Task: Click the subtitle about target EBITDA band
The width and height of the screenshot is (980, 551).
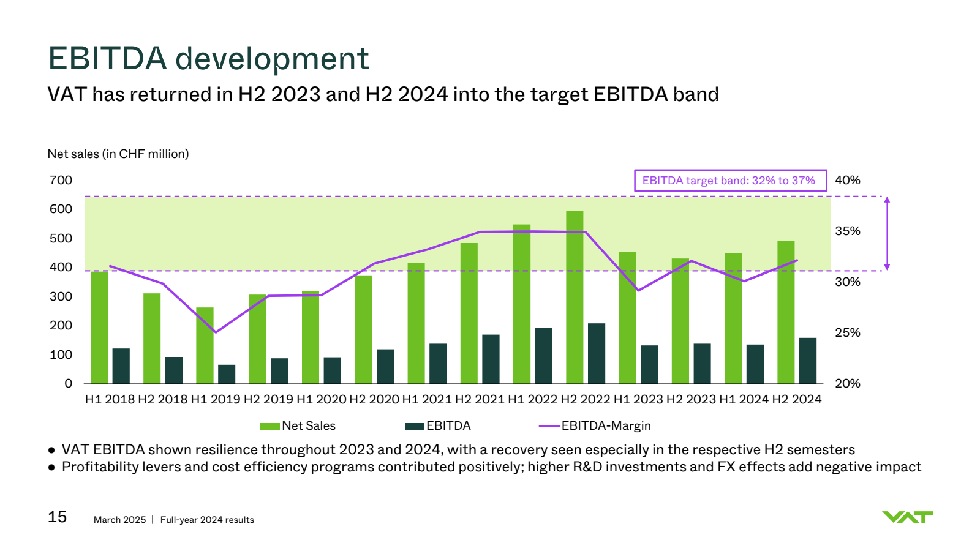Action: (383, 95)
